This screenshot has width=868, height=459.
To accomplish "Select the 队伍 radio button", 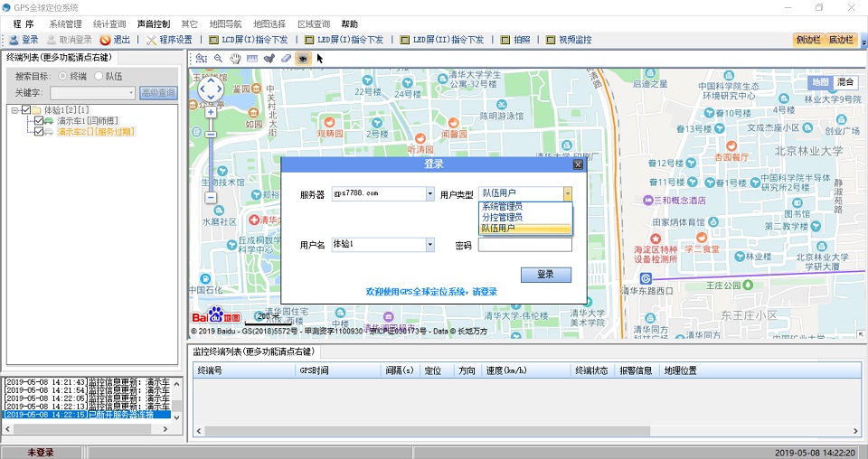I will tap(99, 76).
